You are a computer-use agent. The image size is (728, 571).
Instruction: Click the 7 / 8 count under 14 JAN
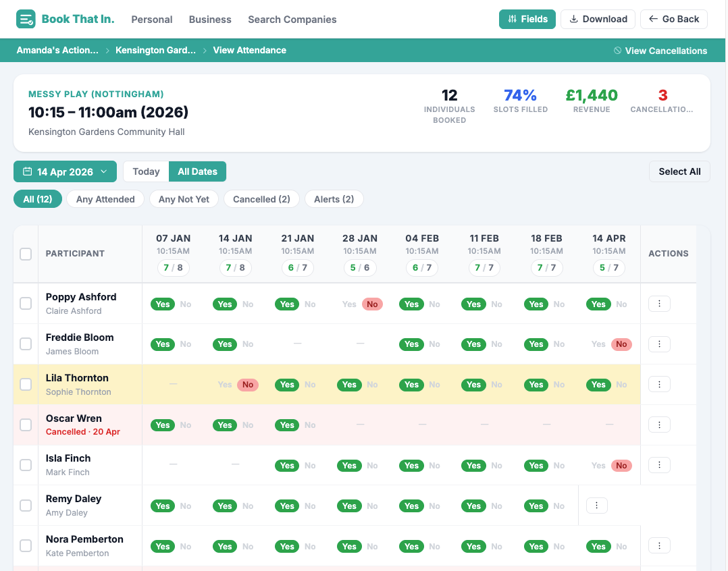[x=236, y=268]
